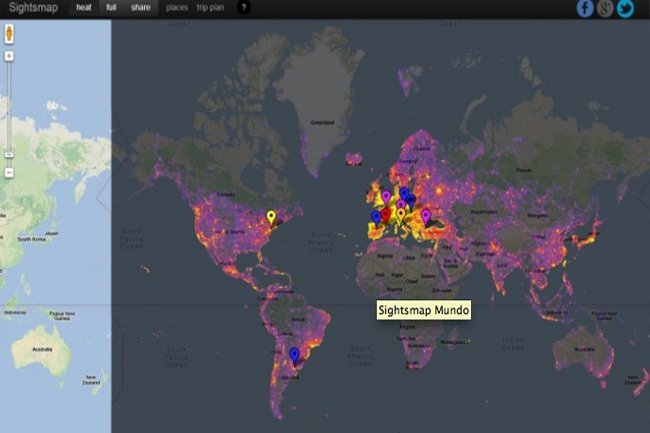Click the Sightsmap Mundo tooltip label

[424, 310]
